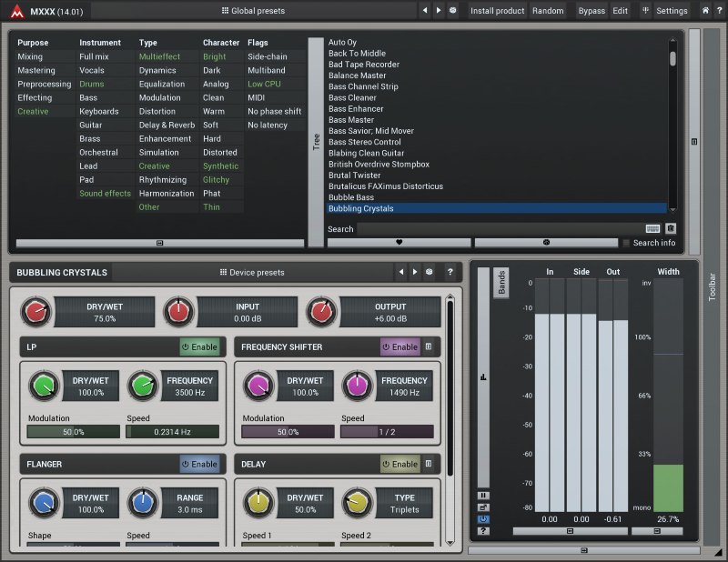Click the clipboard icon next to search field

[671, 229]
